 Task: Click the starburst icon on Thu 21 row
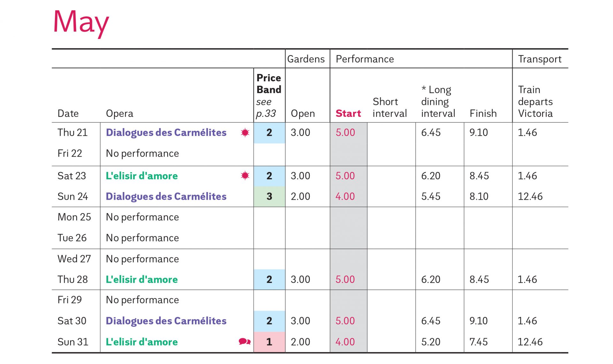click(245, 132)
